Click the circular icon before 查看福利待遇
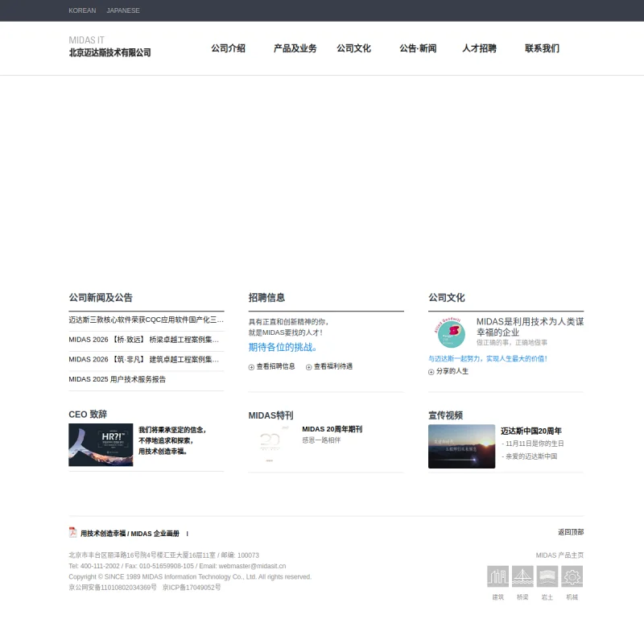The image size is (644, 644). 308,367
